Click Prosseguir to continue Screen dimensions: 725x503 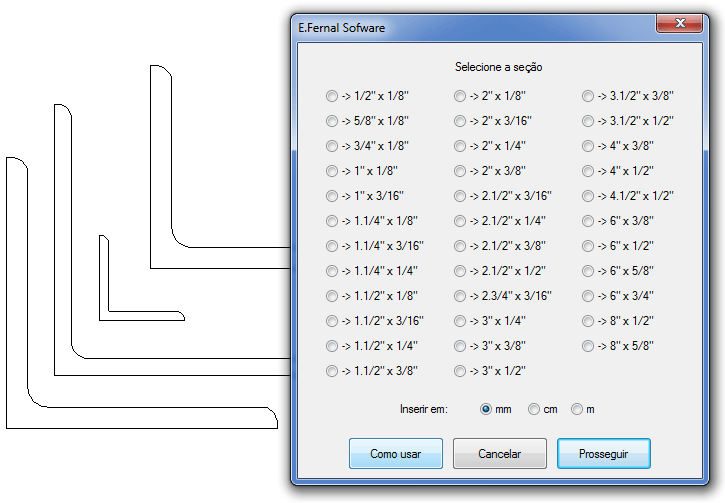[604, 454]
